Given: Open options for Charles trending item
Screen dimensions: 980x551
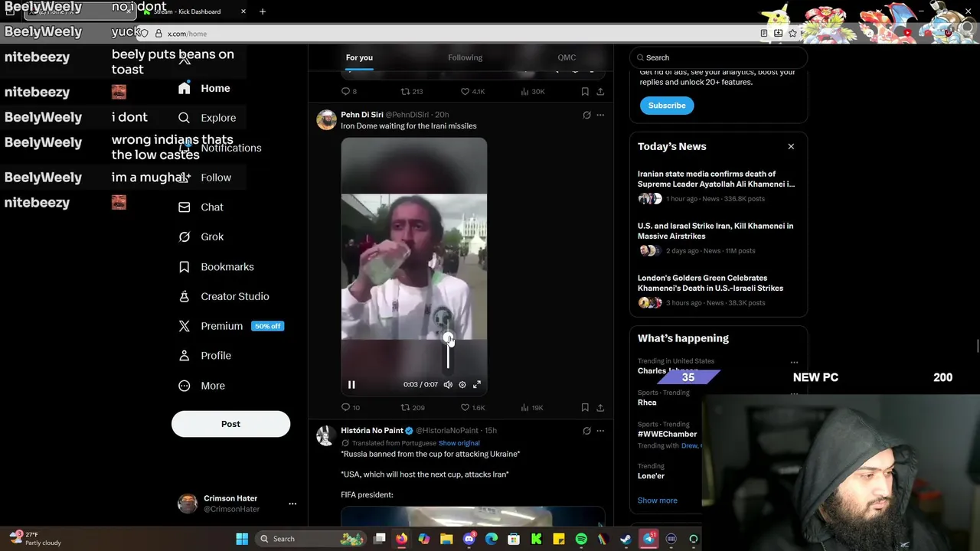Looking at the screenshot, I should (x=794, y=362).
